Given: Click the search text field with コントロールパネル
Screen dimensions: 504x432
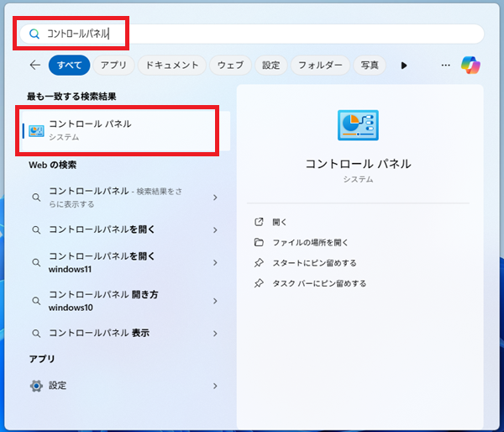Looking at the screenshot, I should pyautogui.click(x=252, y=34).
